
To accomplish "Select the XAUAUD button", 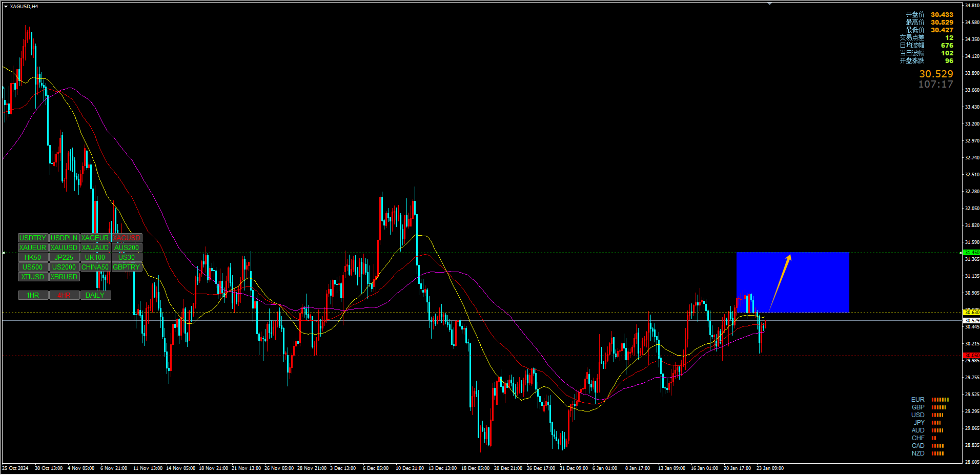I will pyautogui.click(x=95, y=247).
